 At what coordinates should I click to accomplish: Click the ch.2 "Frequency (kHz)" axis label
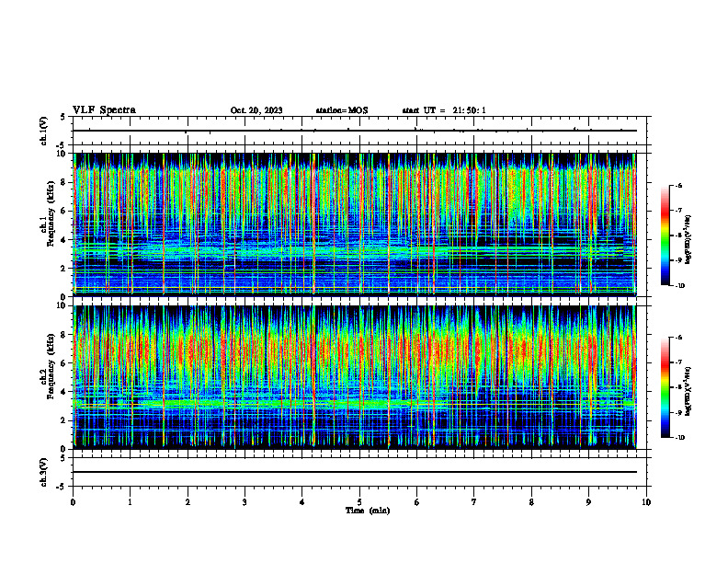pos(52,366)
